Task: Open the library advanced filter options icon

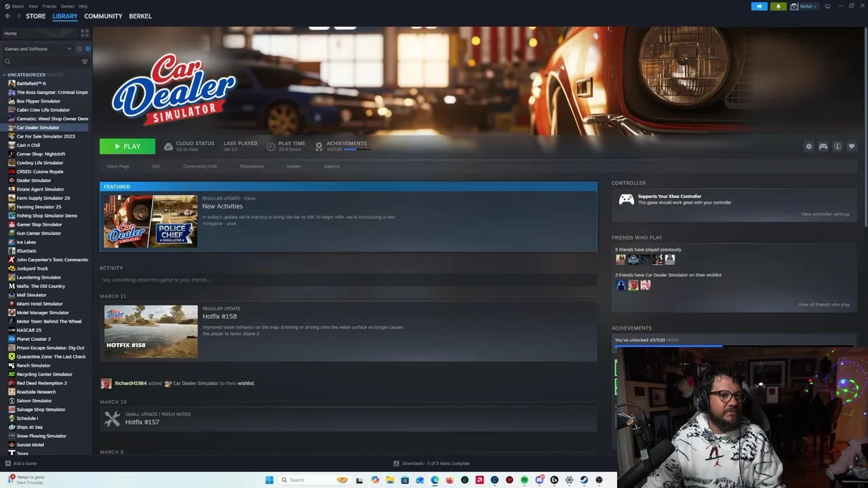Action: [x=85, y=62]
